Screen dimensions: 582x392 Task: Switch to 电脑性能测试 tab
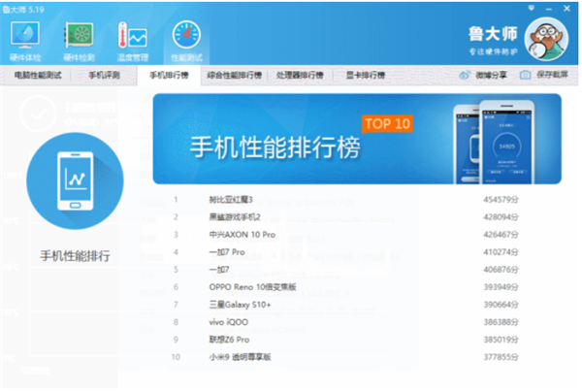pos(38,75)
